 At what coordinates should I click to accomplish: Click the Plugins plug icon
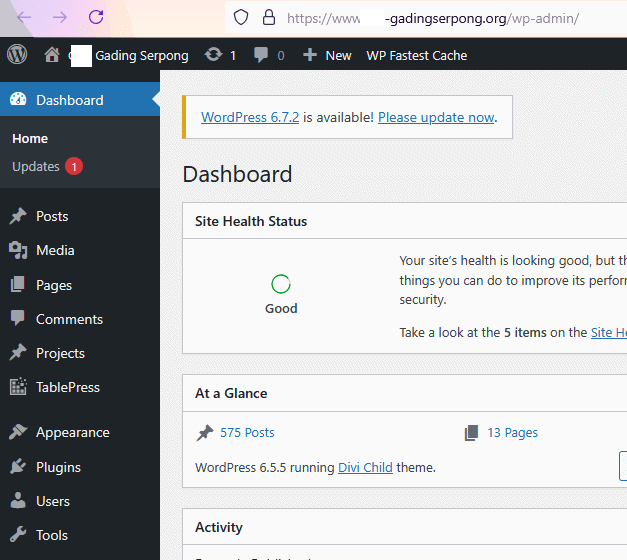pyautogui.click(x=18, y=466)
